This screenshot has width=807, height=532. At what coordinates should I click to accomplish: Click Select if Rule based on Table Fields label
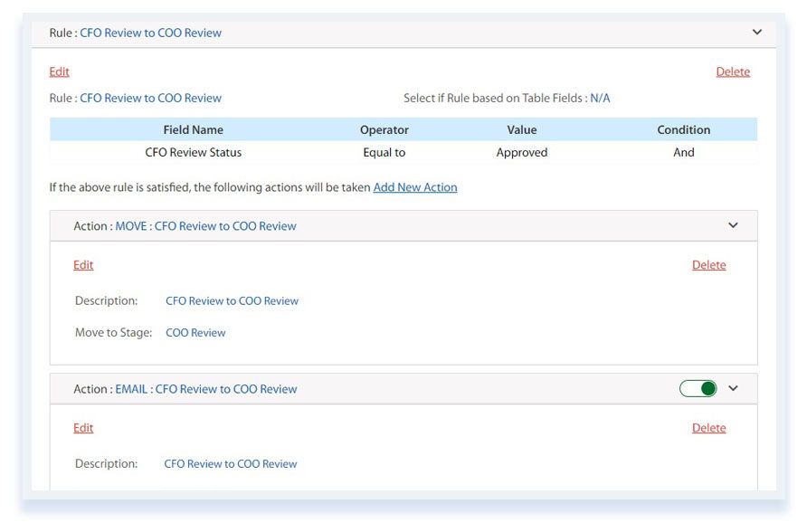496,99
